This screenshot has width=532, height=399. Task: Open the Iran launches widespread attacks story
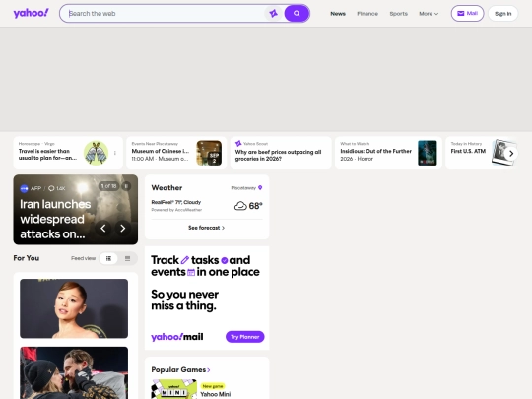(55, 219)
